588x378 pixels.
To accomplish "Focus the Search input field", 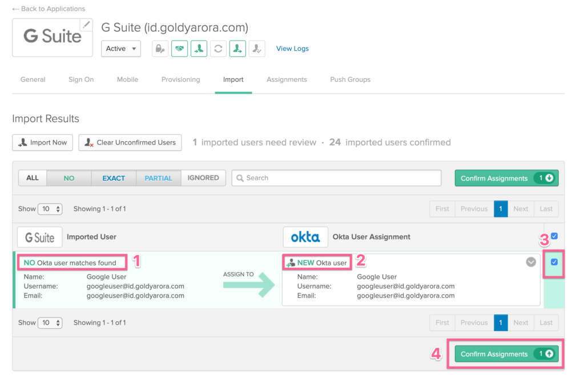I will [336, 178].
